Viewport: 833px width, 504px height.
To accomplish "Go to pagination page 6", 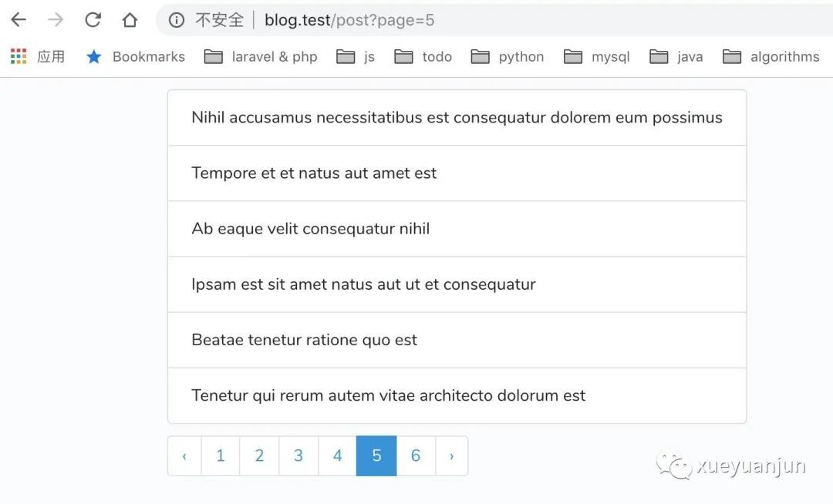I will 416,456.
